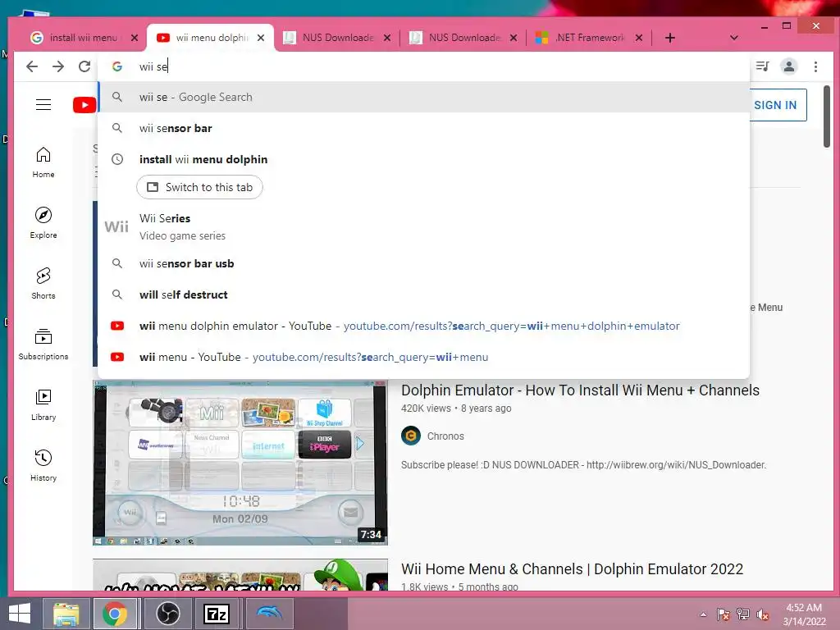The width and height of the screenshot is (840, 630).
Task: Choose 'will self destruct' suggestion
Action: coord(424,294)
